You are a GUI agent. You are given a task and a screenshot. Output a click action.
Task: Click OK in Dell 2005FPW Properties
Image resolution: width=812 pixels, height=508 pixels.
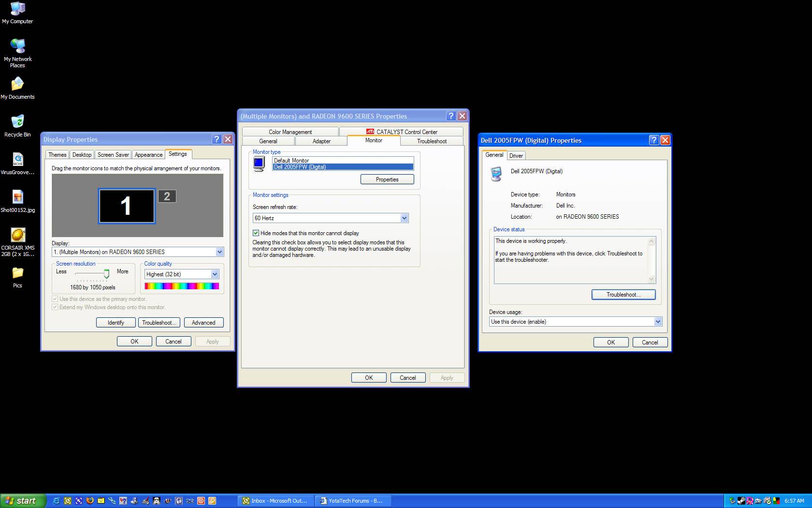click(611, 343)
